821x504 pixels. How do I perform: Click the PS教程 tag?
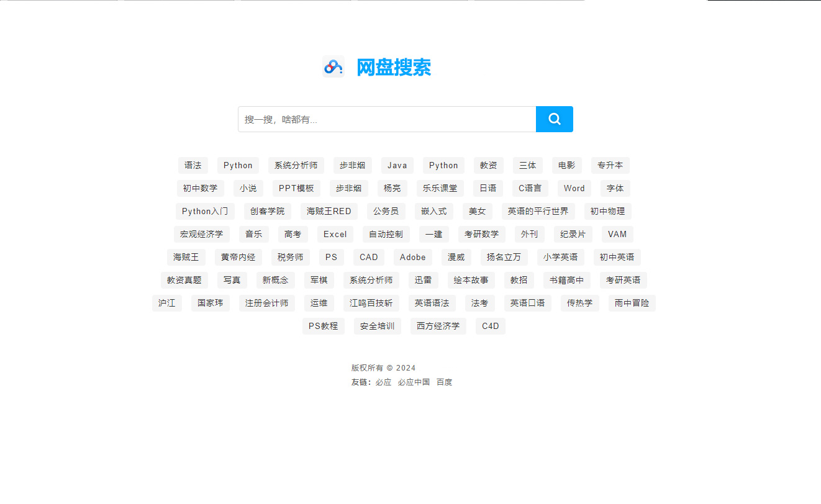323,326
